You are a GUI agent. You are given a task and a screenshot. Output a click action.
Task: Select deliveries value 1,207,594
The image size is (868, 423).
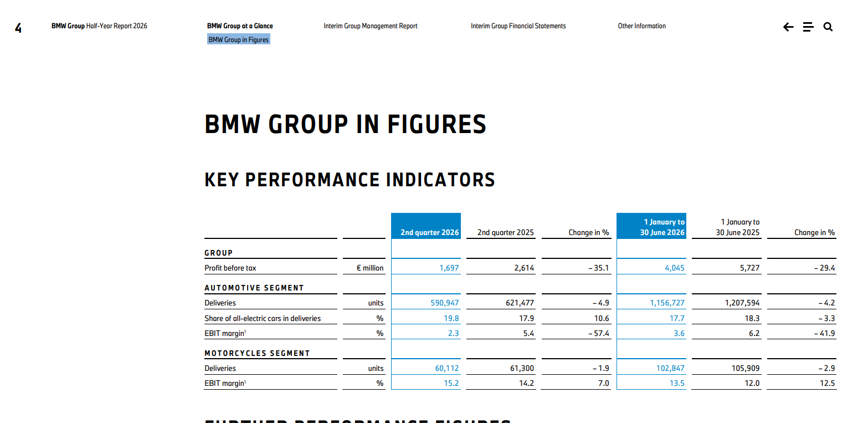(x=743, y=303)
